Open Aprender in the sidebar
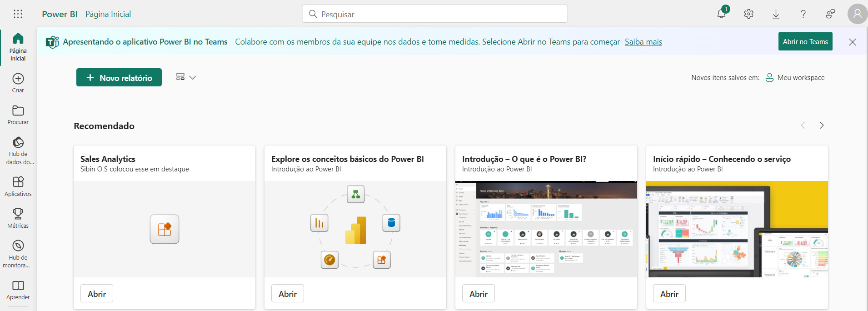 coord(18,291)
